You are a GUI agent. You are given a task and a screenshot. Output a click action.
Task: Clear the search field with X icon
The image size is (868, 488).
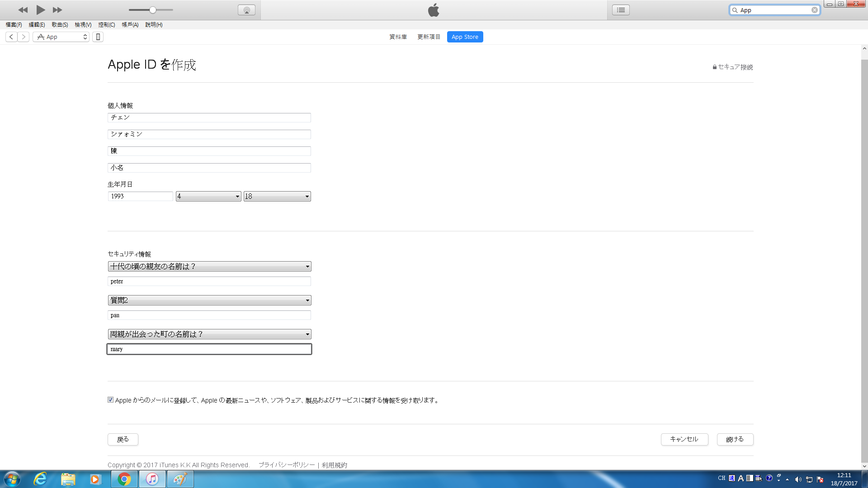pyautogui.click(x=814, y=10)
